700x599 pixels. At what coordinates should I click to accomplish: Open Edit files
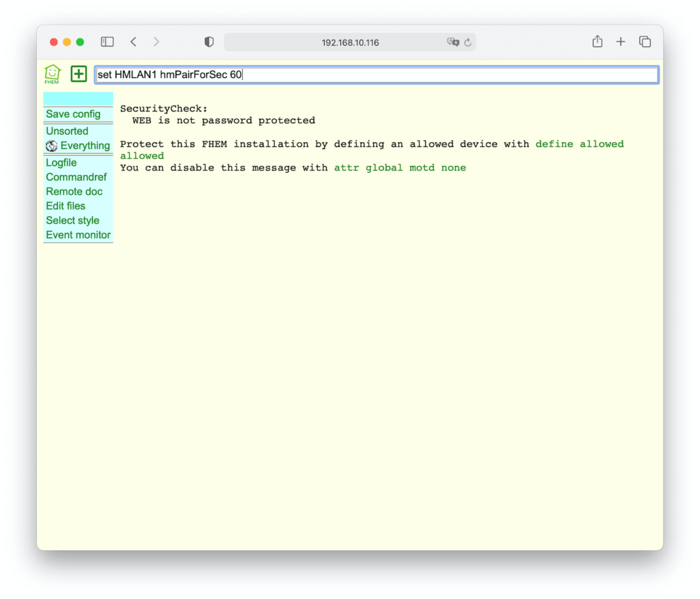(66, 206)
